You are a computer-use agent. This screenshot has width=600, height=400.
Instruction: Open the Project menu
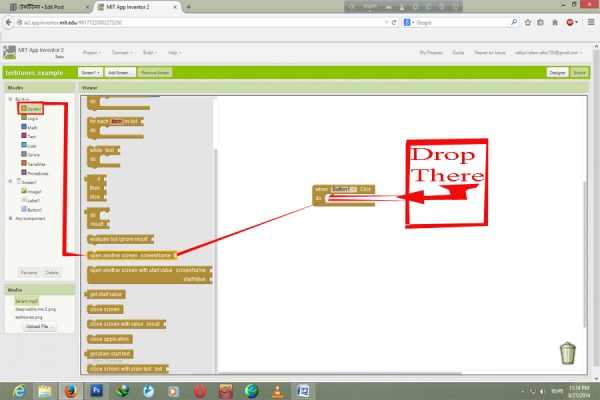[x=92, y=52]
